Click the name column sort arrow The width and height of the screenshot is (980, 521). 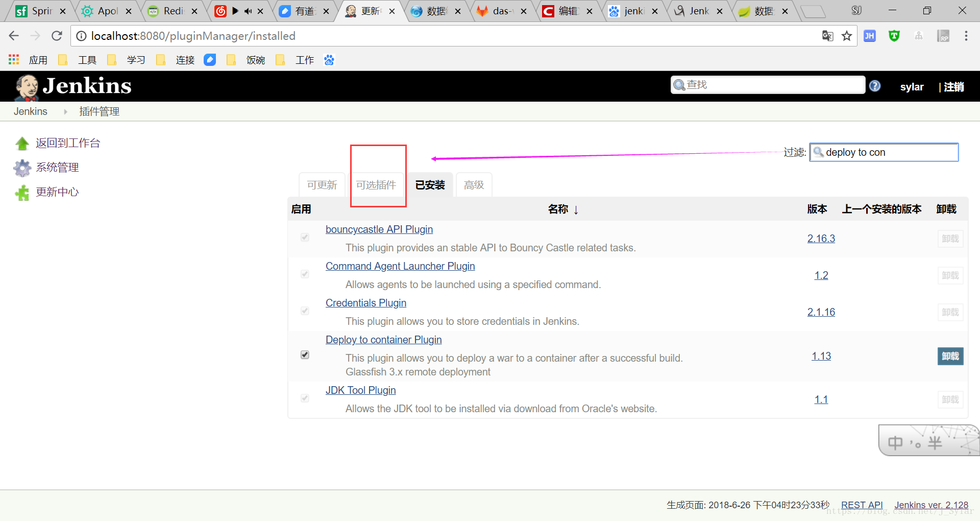pyautogui.click(x=576, y=210)
